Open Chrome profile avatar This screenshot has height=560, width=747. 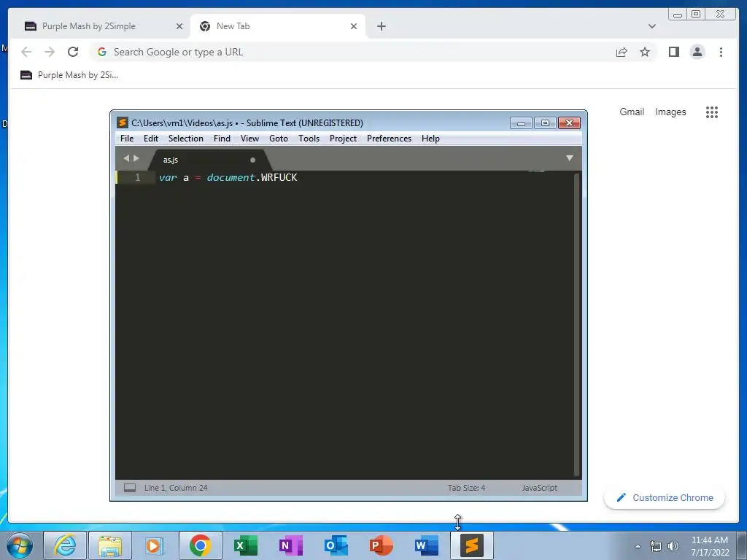pyautogui.click(x=697, y=52)
